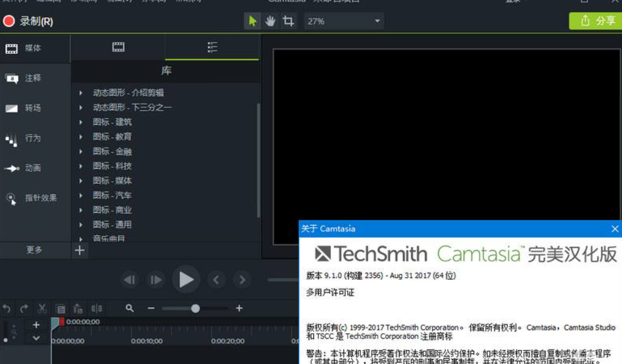Click the red record button

[x=9, y=21]
